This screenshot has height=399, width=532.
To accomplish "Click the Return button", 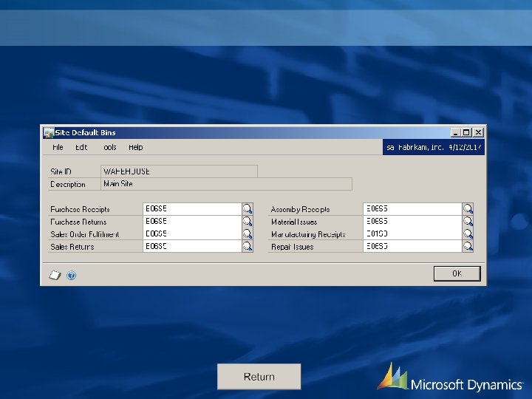I will (259, 377).
